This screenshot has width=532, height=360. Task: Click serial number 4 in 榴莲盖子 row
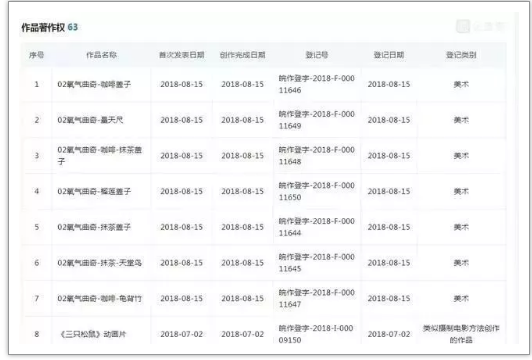coord(37,191)
